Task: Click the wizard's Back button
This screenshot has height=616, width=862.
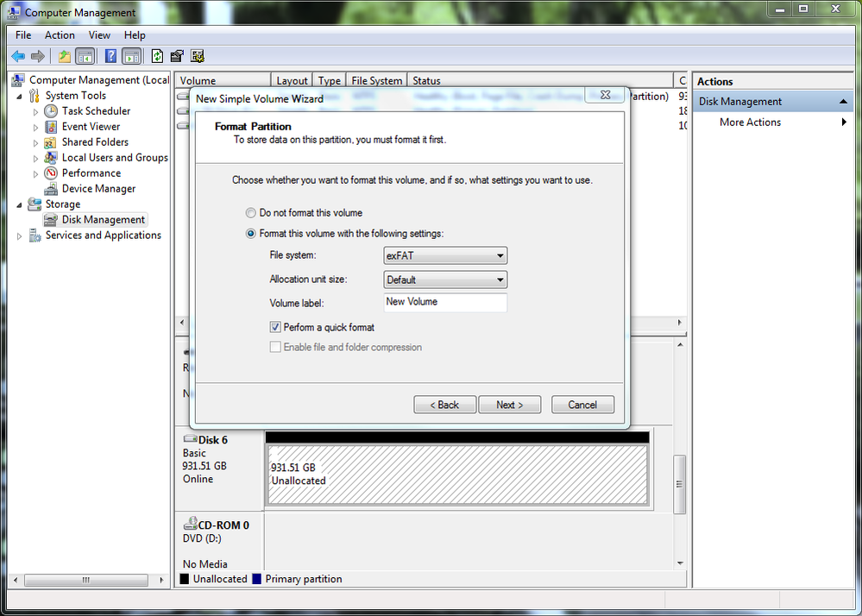Action: 444,405
